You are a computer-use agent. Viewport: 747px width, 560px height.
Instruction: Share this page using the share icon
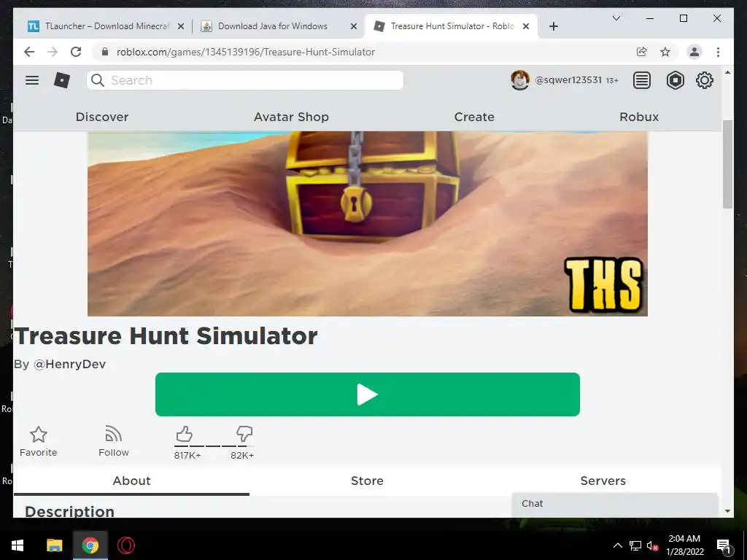[642, 52]
